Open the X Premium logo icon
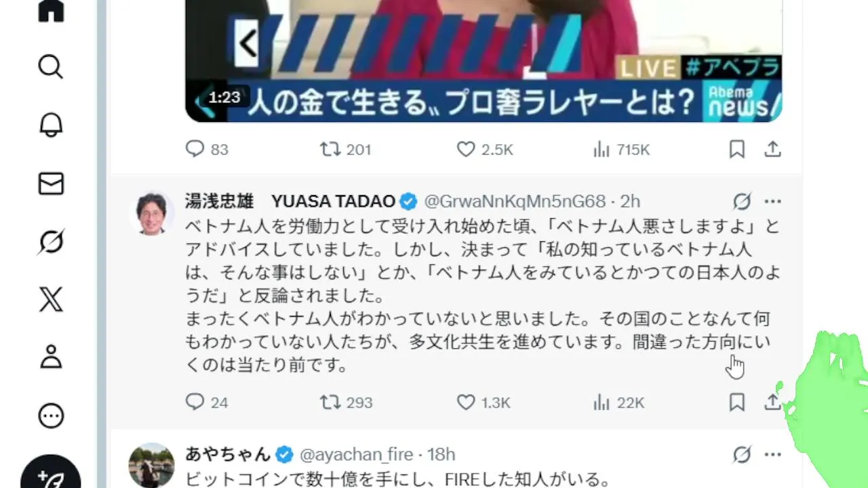 (x=51, y=299)
